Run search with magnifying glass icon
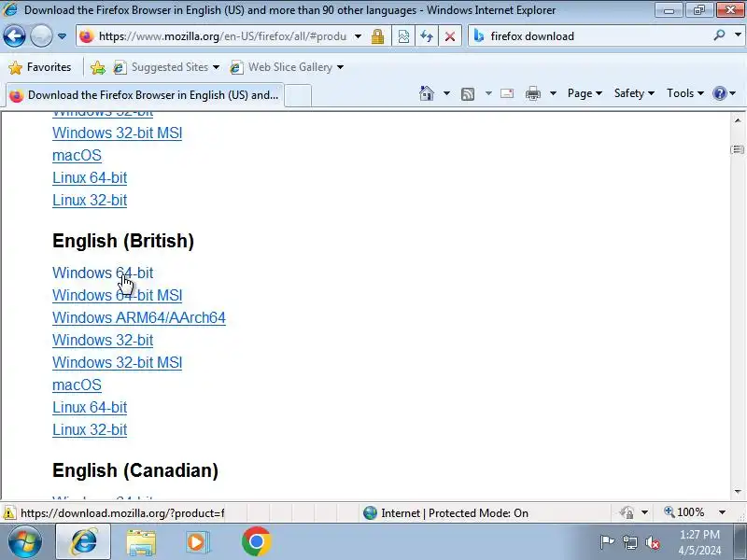The image size is (747, 560). (x=719, y=35)
